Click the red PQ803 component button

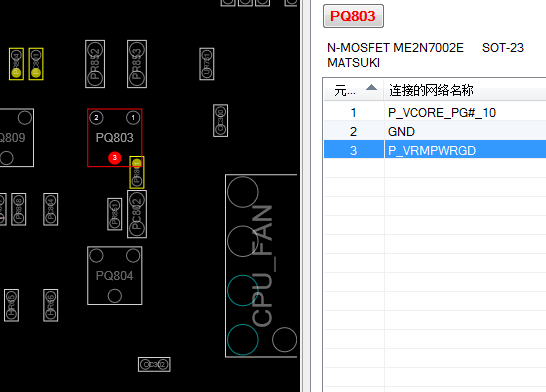click(353, 16)
